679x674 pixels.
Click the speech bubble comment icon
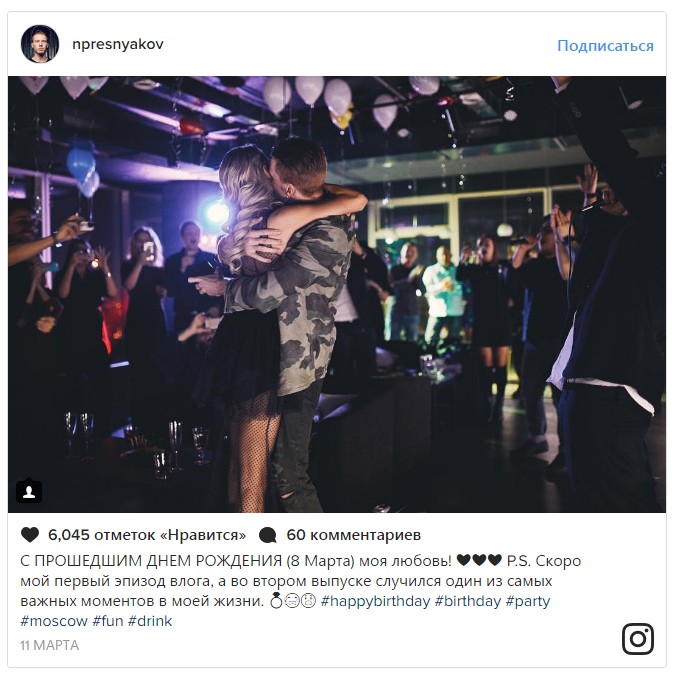coord(268,535)
